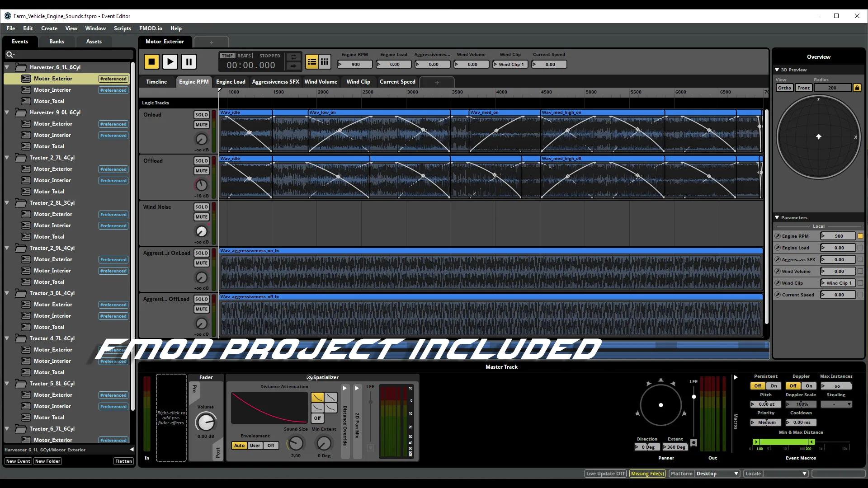The width and height of the screenshot is (868, 488).
Task: Collapse the 3D Preview section
Action: (777, 70)
